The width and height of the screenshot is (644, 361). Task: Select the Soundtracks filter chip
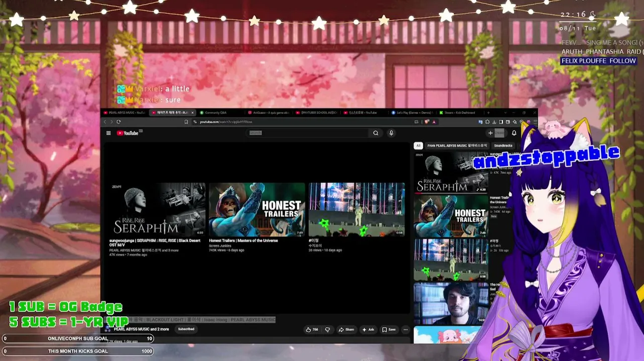[x=503, y=145]
